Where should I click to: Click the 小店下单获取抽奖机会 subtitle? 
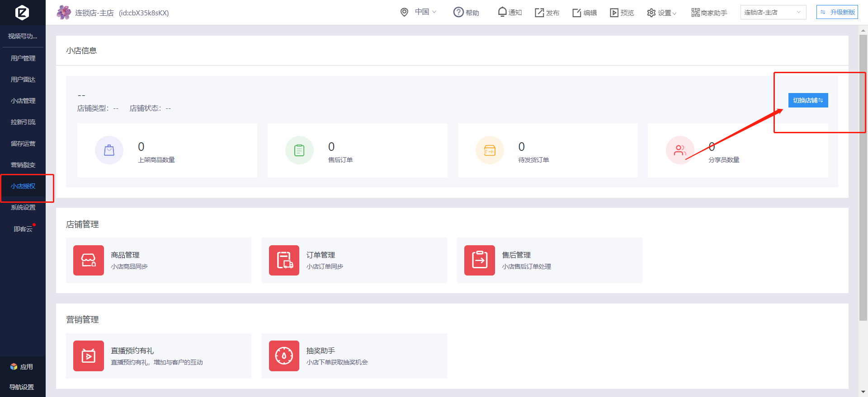pos(337,362)
